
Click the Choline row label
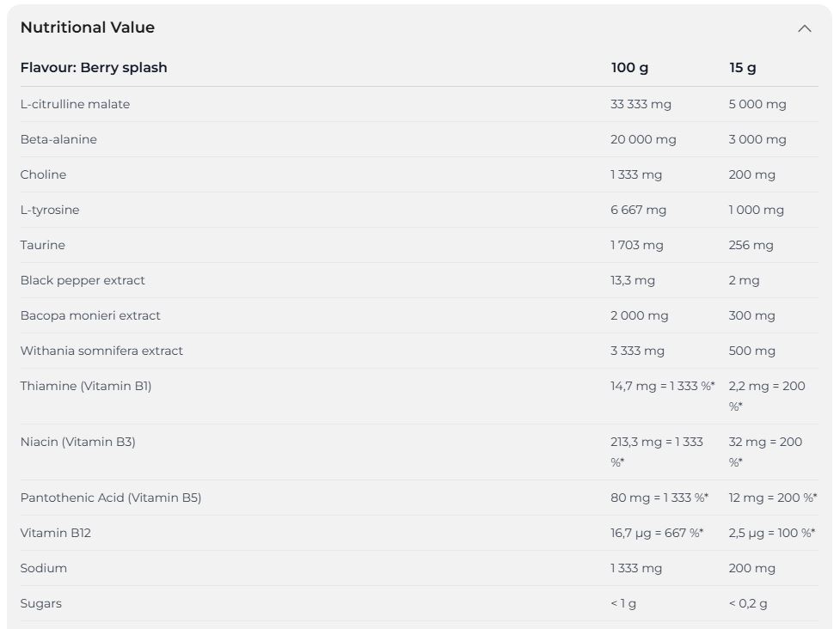[43, 174]
